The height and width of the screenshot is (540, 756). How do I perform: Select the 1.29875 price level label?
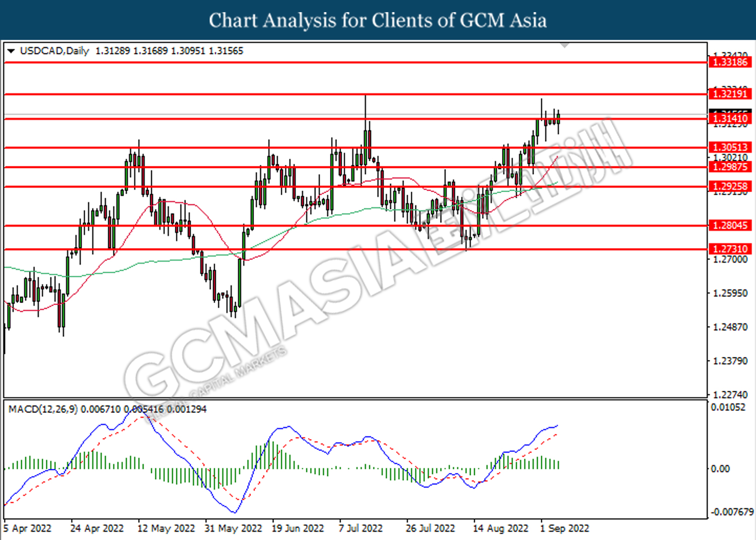pos(730,167)
